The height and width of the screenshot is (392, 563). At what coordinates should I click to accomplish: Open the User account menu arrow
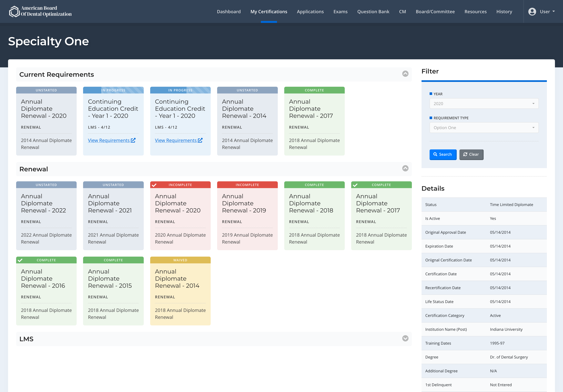point(553,11)
